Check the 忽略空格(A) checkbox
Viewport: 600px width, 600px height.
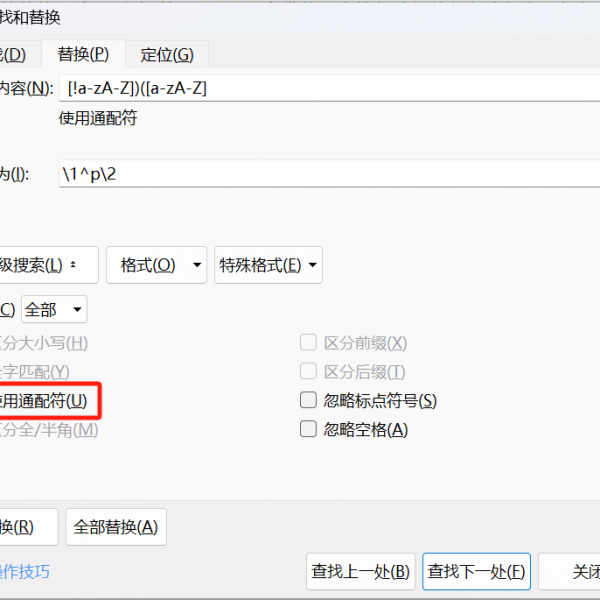(x=309, y=430)
